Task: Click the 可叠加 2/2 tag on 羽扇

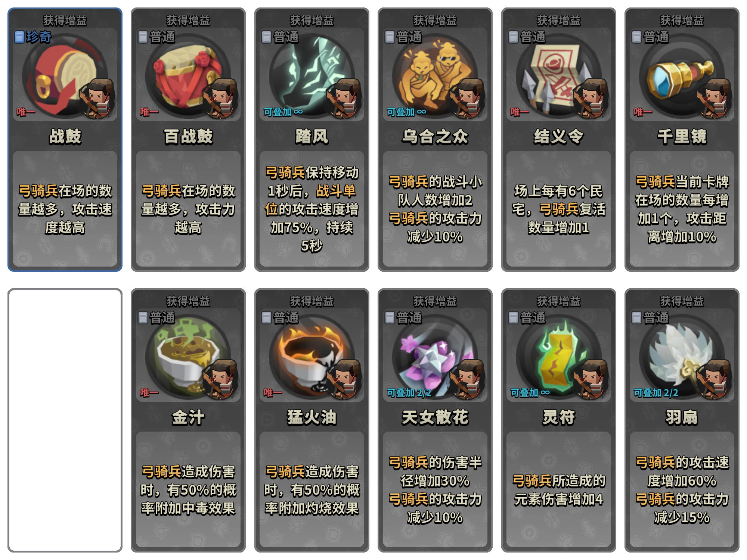Action: [656, 393]
